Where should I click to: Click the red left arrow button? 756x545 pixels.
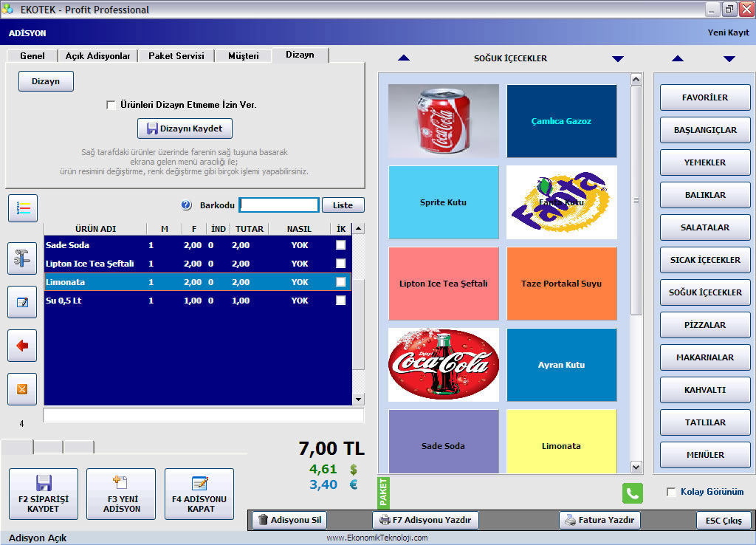(22, 346)
